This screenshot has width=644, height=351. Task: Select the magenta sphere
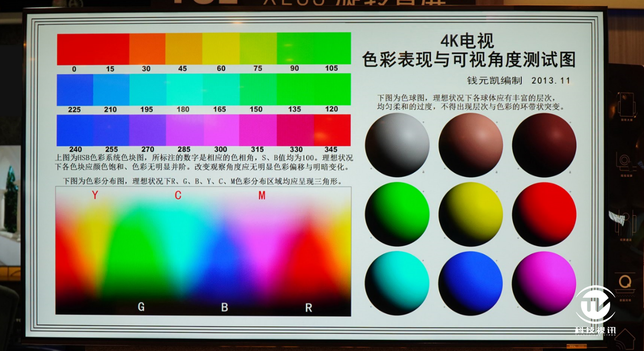point(544,283)
